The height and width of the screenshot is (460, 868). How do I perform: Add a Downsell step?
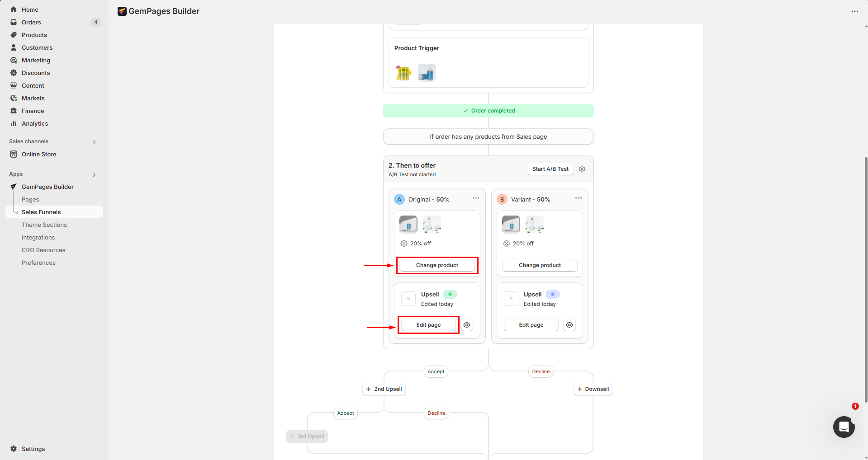593,389
